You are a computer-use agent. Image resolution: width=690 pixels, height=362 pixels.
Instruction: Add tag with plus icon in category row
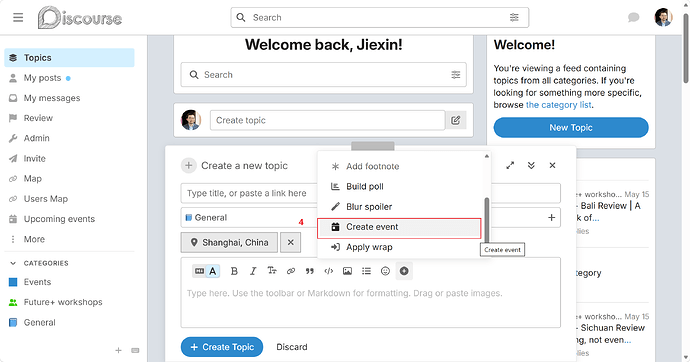(x=551, y=218)
